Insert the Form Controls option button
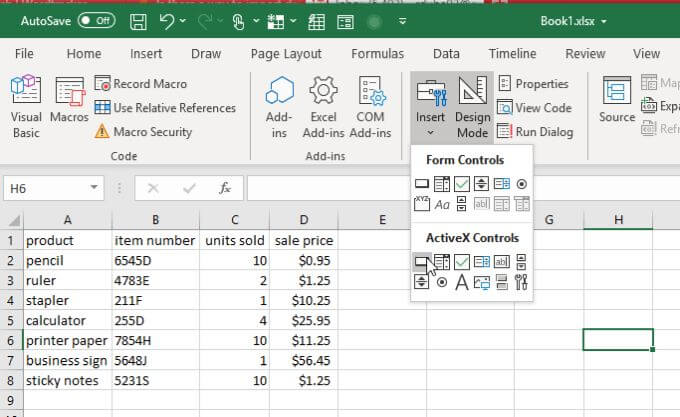 [522, 184]
